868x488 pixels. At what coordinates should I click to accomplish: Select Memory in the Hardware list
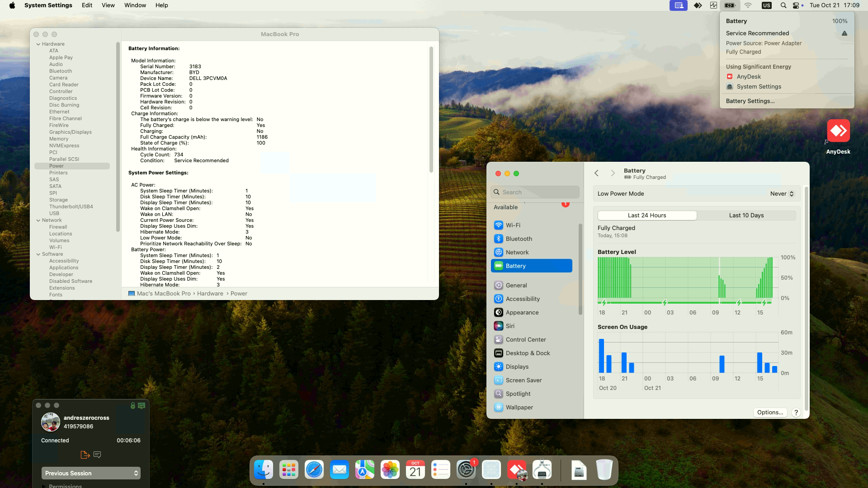pyautogui.click(x=59, y=139)
